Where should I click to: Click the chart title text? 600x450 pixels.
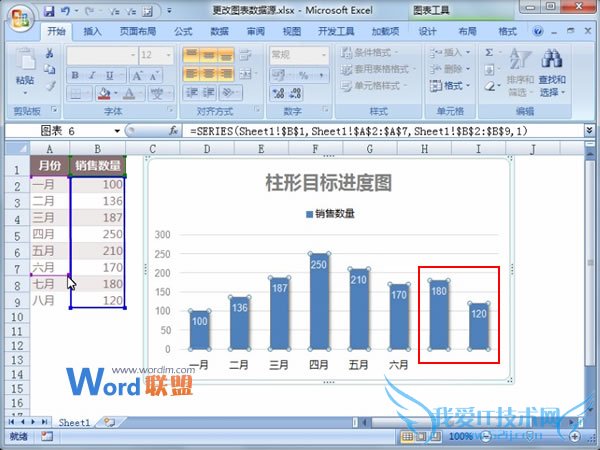click(328, 183)
